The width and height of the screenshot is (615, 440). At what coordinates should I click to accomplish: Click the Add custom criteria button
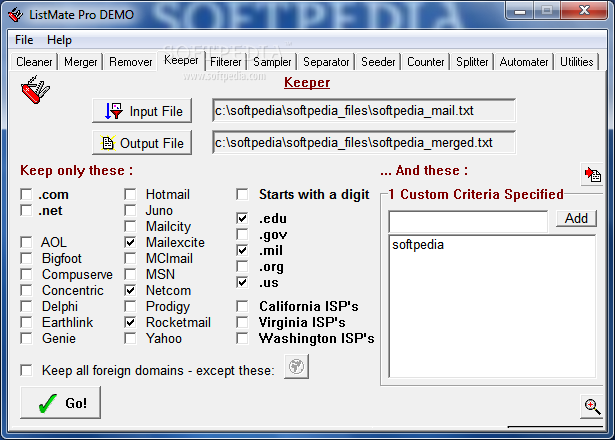click(576, 218)
